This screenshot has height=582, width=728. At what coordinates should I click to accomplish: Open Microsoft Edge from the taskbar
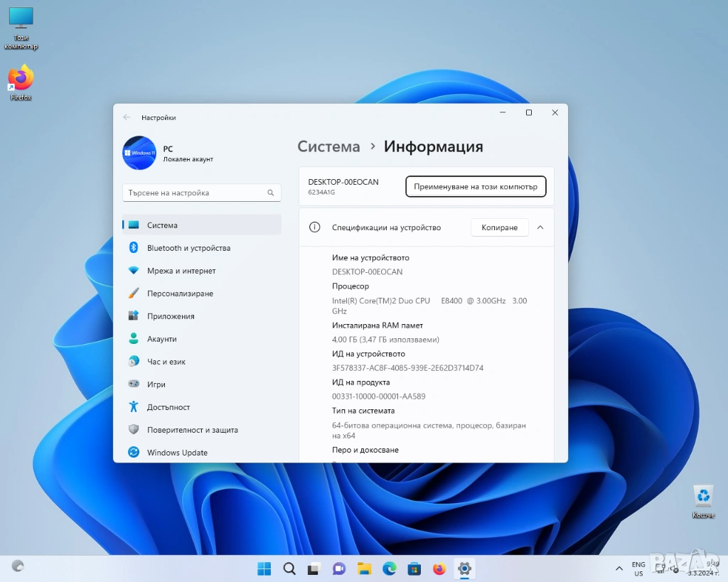pyautogui.click(x=389, y=568)
